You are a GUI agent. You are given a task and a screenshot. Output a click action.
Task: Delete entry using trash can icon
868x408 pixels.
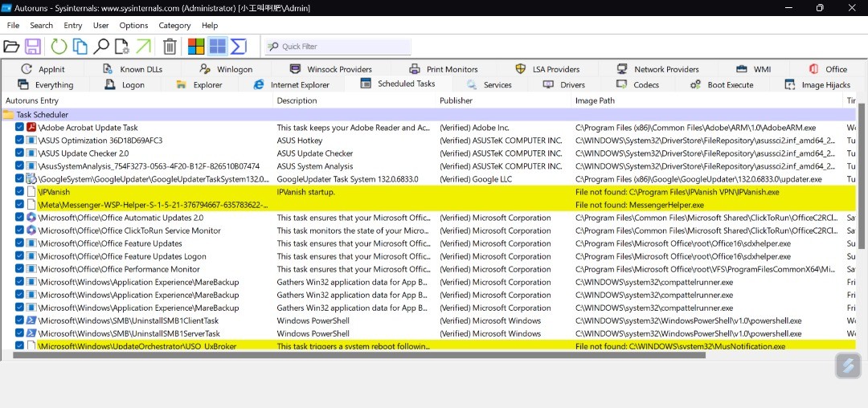(170, 47)
